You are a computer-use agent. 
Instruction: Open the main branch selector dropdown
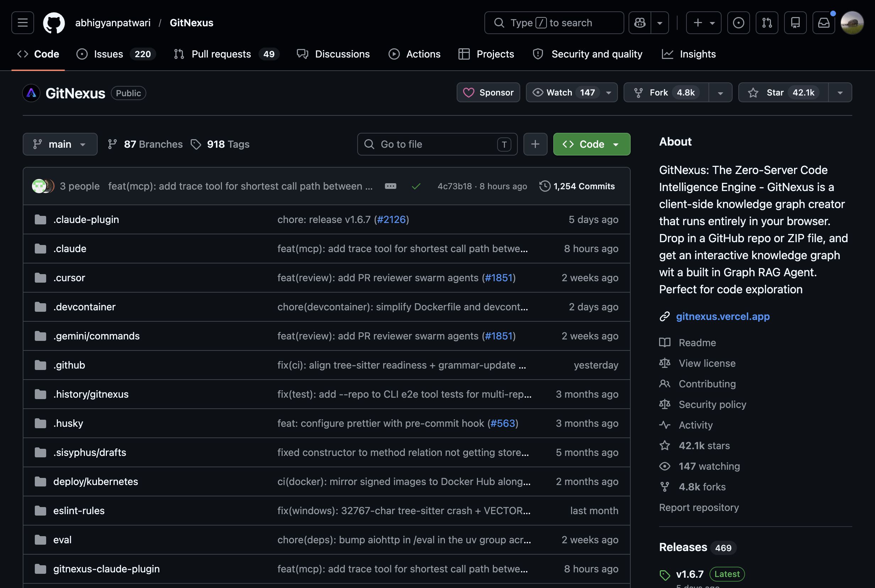60,144
